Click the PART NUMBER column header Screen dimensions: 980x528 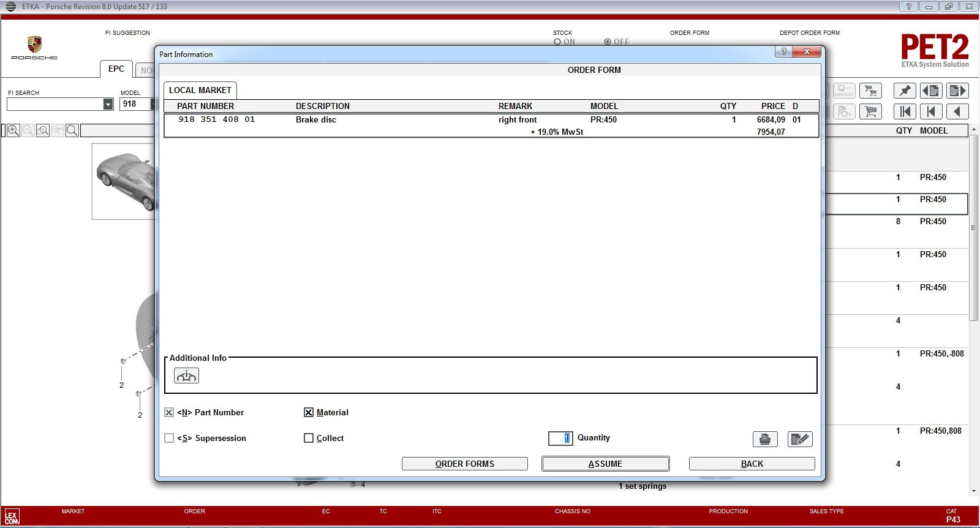coord(205,106)
